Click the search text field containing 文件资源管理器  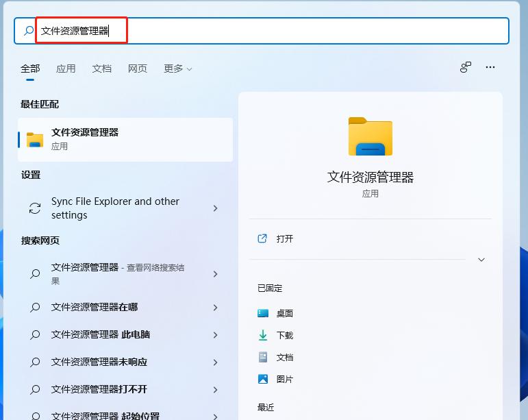coord(262,31)
